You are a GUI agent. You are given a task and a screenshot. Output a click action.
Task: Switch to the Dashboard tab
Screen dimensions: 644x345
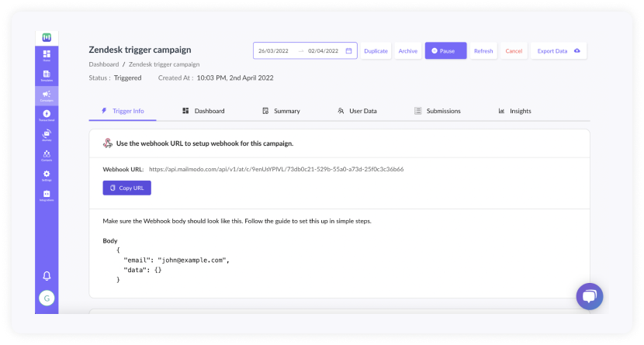(204, 111)
